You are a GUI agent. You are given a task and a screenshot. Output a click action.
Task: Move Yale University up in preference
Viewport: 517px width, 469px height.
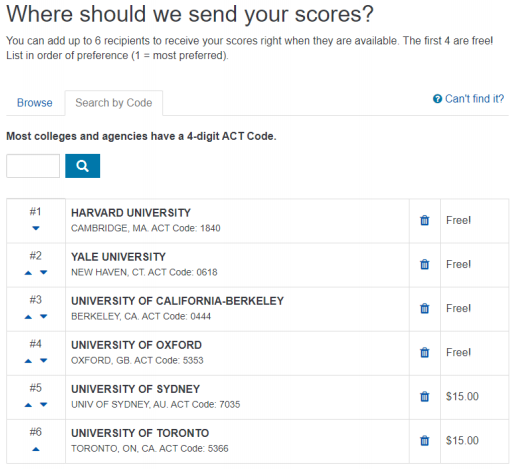(28, 273)
